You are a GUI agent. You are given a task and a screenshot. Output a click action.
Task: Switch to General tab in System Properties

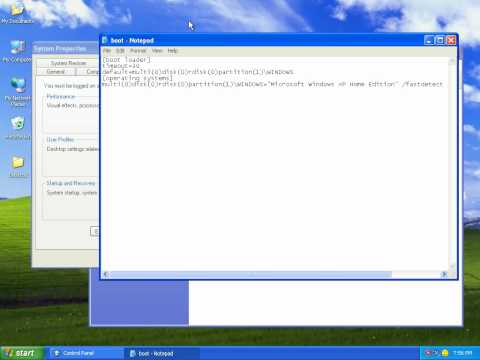pos(56,72)
